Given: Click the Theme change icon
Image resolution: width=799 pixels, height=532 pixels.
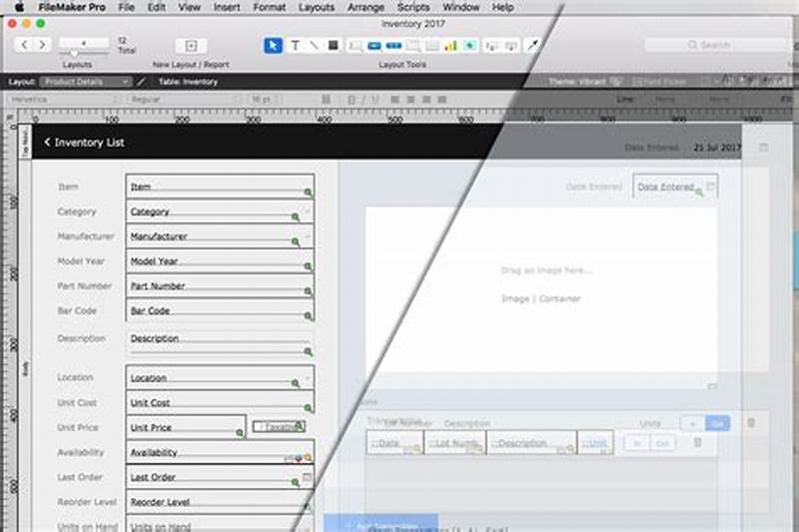Looking at the screenshot, I should pos(616,82).
